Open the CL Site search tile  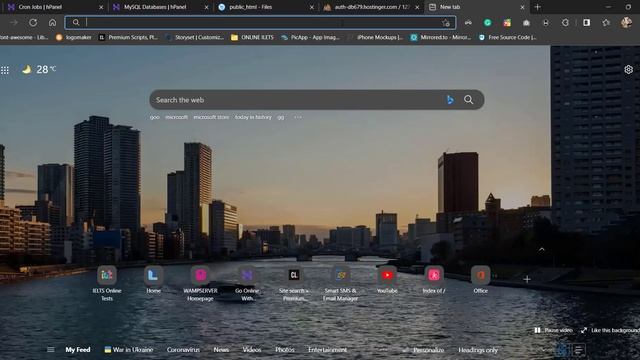coord(294,283)
